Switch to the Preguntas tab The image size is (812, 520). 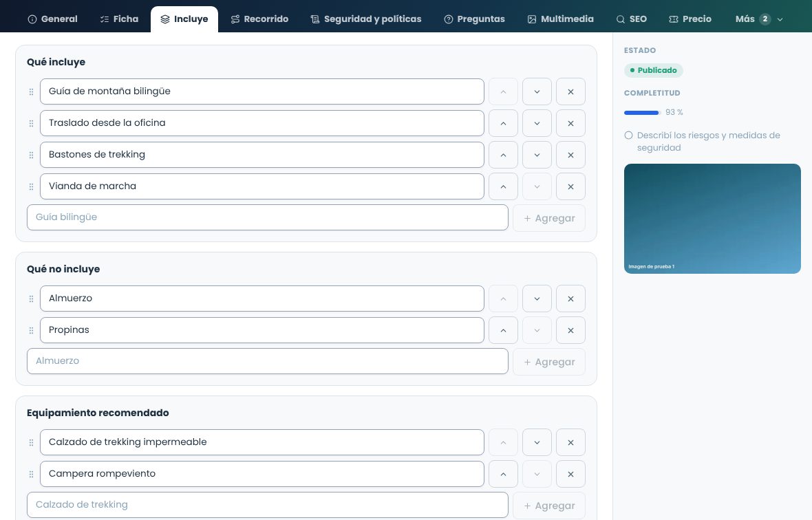(x=474, y=19)
